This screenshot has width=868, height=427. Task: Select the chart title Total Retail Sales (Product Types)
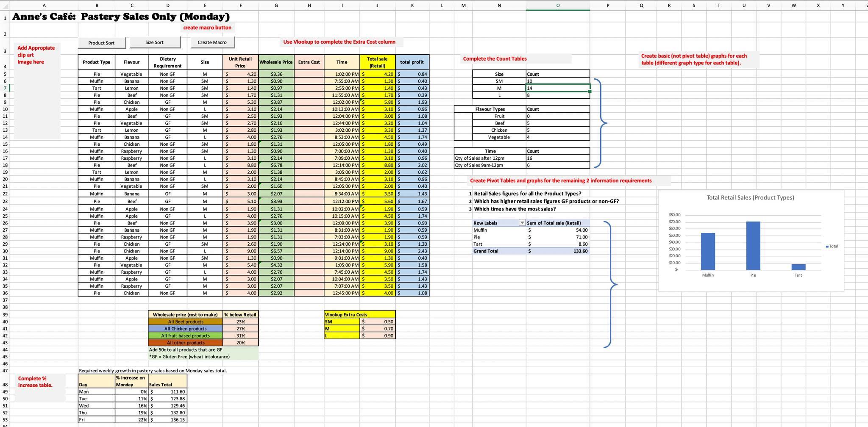click(x=750, y=197)
